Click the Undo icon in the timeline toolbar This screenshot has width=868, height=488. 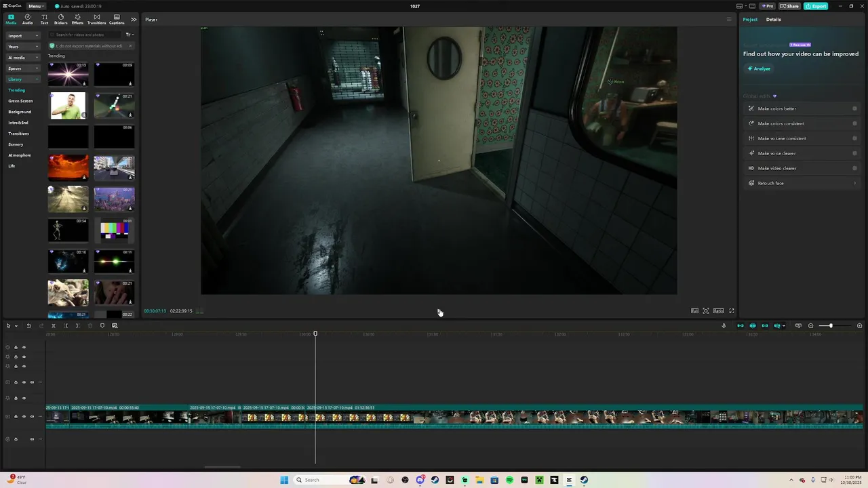29,326
